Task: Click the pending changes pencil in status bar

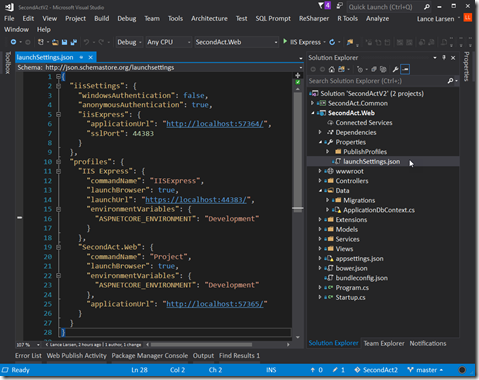Action: pyautogui.click(x=335, y=370)
